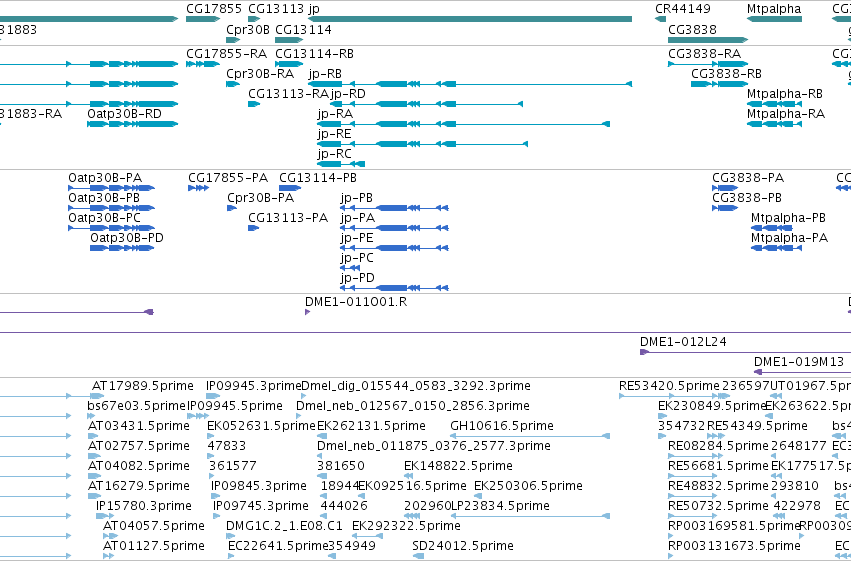Open protein Oatp30B-PD

point(127,238)
